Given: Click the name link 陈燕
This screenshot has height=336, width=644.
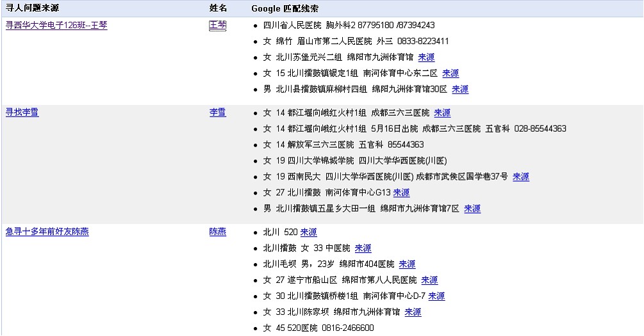Looking at the screenshot, I should point(218,232).
